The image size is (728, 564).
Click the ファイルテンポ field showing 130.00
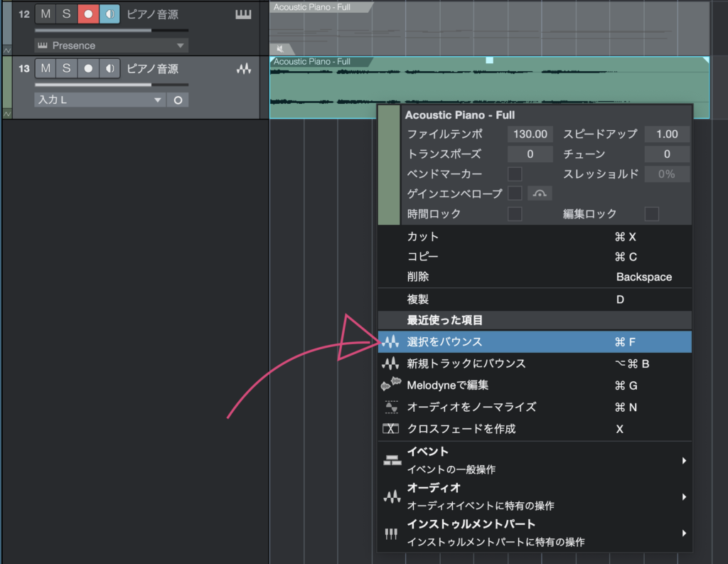[x=530, y=134]
